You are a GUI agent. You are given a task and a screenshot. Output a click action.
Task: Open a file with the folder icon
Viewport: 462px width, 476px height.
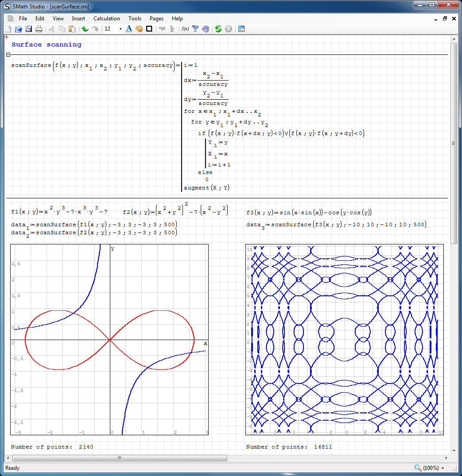(x=18, y=29)
